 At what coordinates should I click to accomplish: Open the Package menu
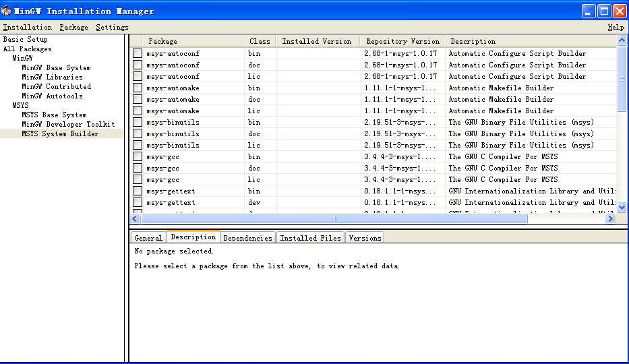click(x=73, y=27)
